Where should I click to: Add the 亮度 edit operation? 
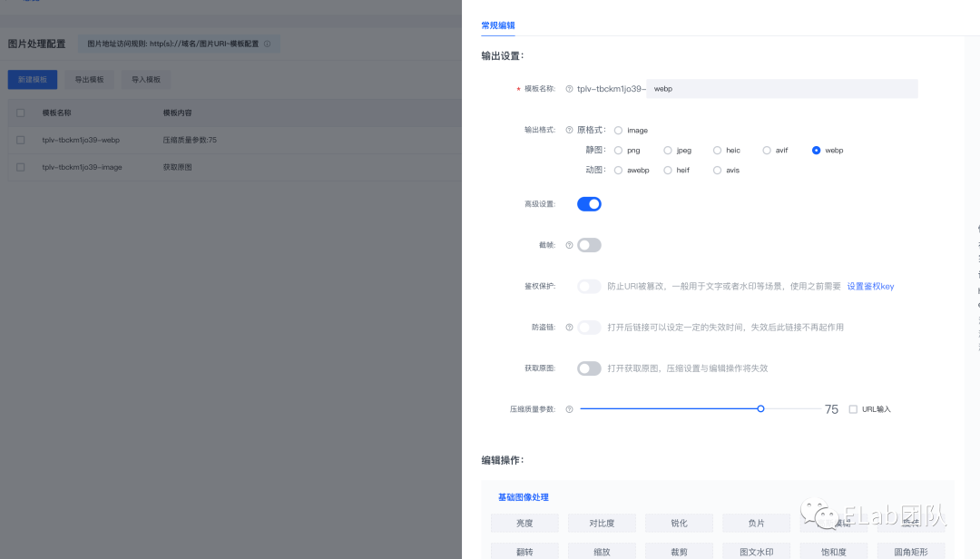(x=524, y=523)
